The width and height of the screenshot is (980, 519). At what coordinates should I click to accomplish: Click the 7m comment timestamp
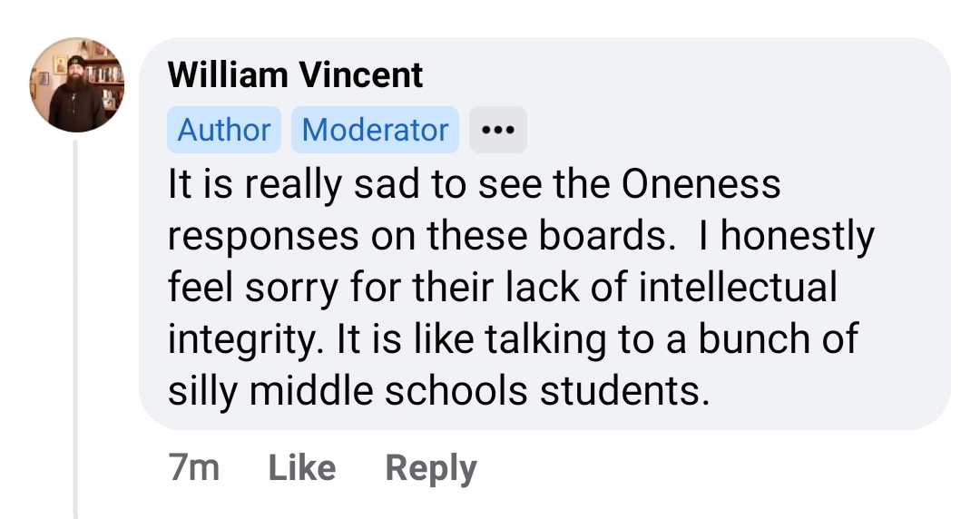click(x=193, y=468)
